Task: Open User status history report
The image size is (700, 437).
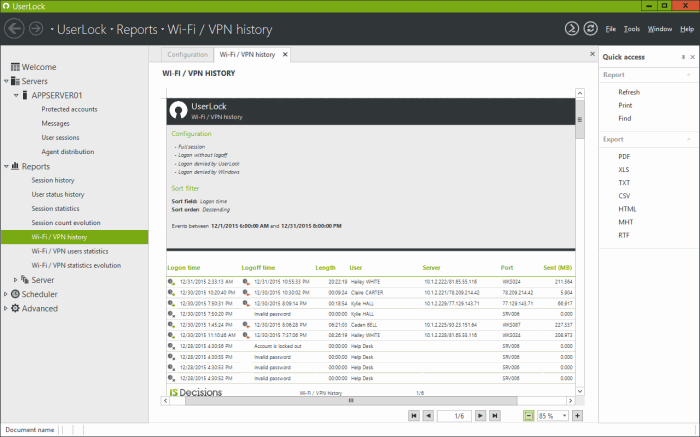Action: (x=58, y=195)
